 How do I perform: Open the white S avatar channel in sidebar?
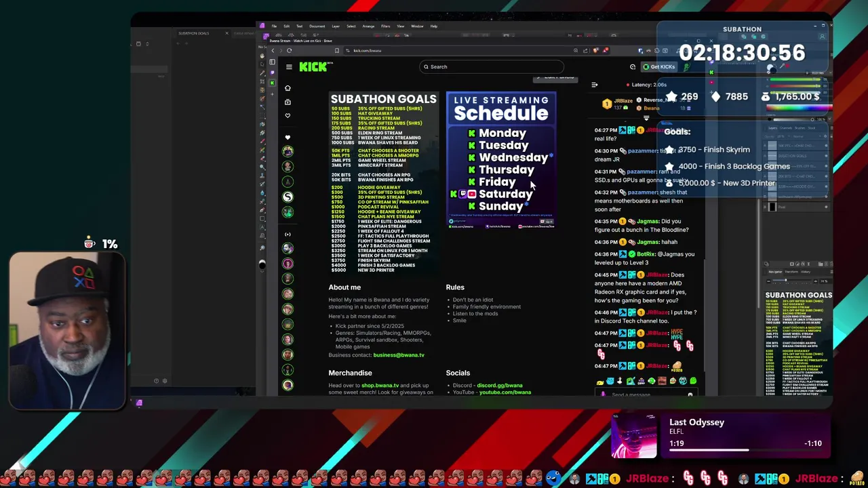pyautogui.click(x=288, y=197)
